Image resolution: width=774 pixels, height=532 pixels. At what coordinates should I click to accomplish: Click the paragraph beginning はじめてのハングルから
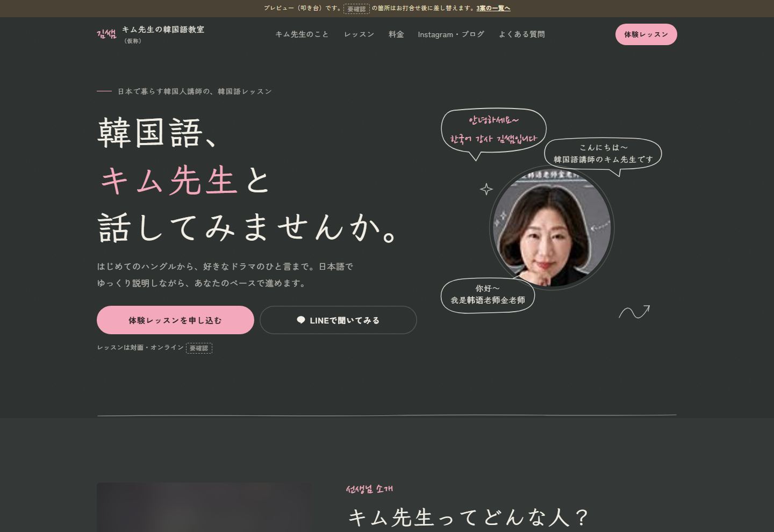[x=225, y=275]
